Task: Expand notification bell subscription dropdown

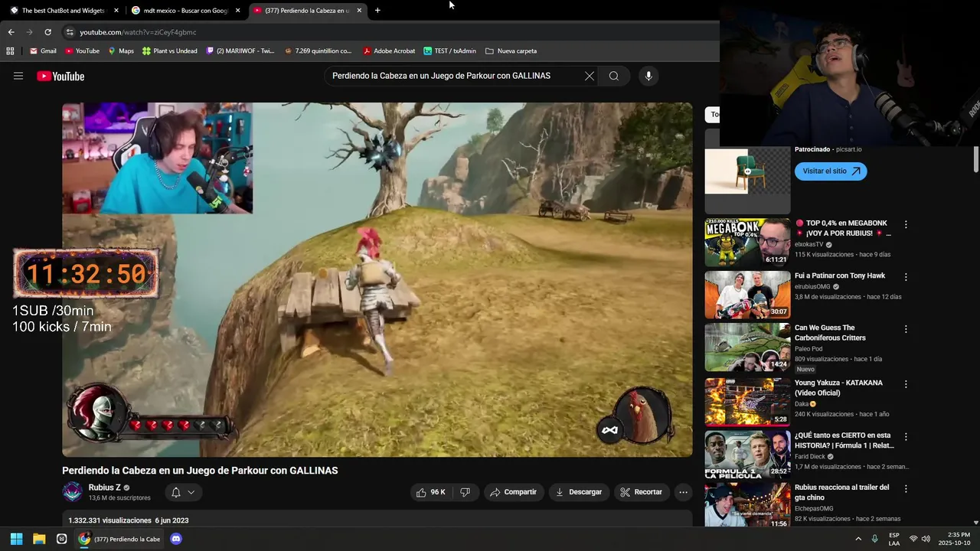Action: [184, 492]
